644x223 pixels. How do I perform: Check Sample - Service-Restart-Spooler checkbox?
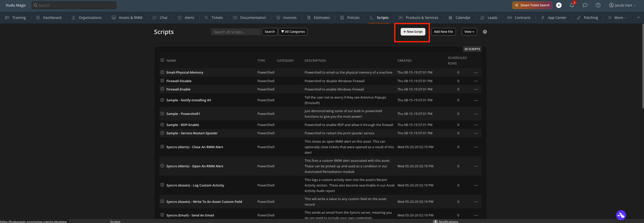click(x=162, y=133)
